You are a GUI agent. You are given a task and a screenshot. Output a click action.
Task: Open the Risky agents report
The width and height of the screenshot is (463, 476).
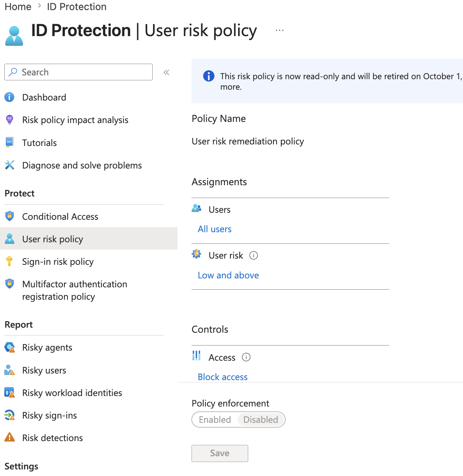pyautogui.click(x=47, y=347)
